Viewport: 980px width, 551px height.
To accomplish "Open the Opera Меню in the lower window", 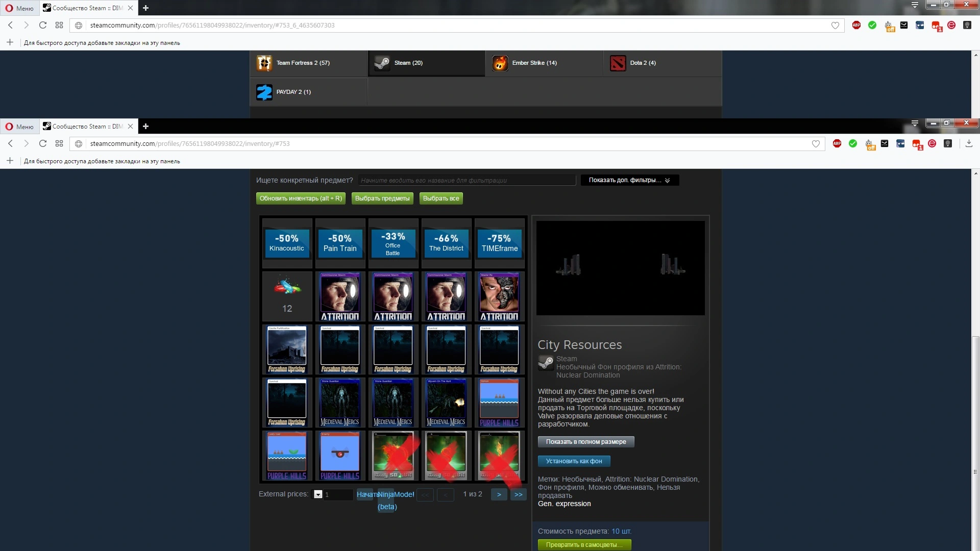I will tap(19, 127).
